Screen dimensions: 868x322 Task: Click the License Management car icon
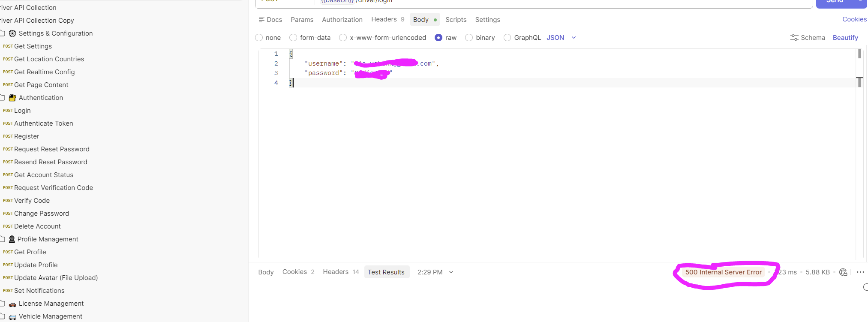pos(12,304)
